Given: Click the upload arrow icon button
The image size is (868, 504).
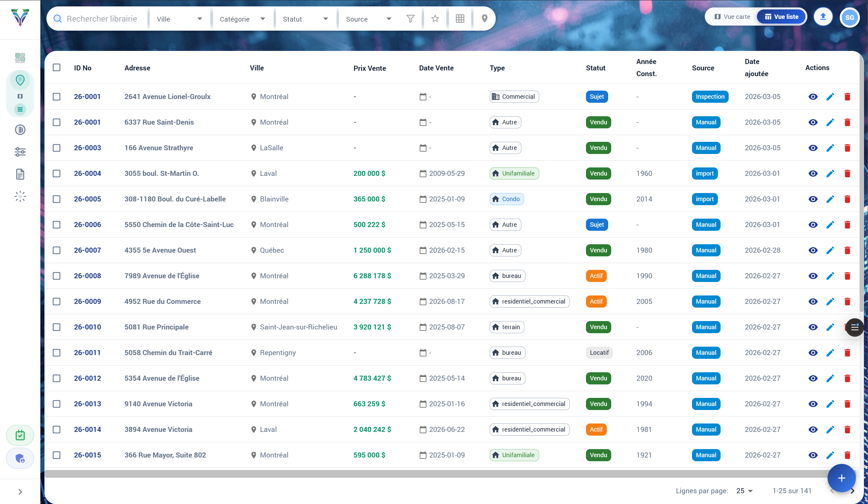Looking at the screenshot, I should [x=823, y=17].
